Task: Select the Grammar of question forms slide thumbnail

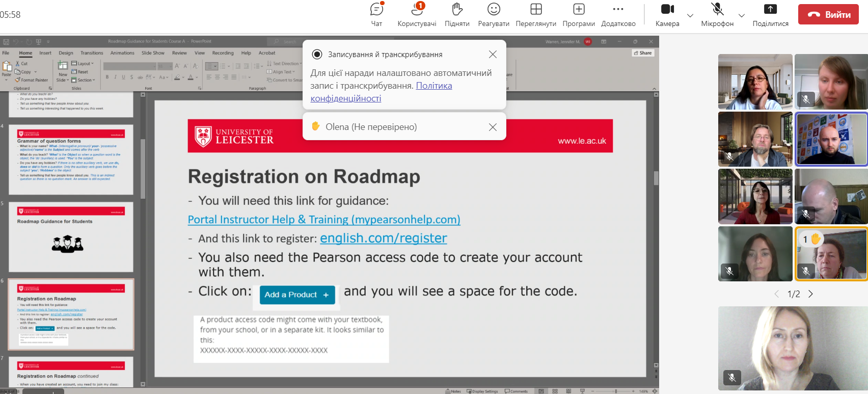Action: coord(71,159)
